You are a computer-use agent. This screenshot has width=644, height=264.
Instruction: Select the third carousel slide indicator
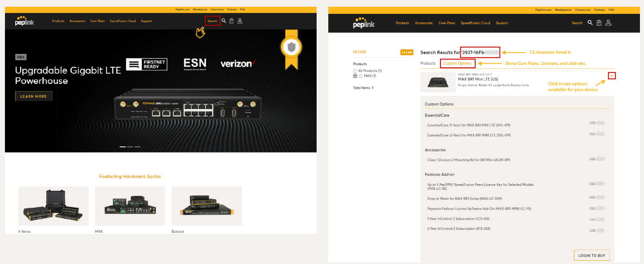[x=137, y=147]
